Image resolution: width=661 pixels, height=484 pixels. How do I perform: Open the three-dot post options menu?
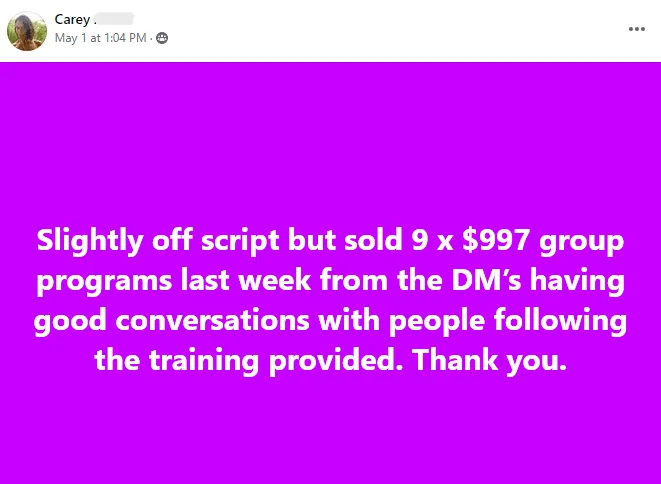click(x=637, y=29)
